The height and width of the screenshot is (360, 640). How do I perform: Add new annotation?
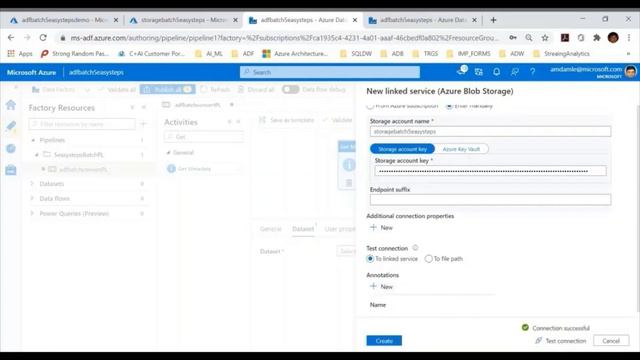(x=381, y=287)
